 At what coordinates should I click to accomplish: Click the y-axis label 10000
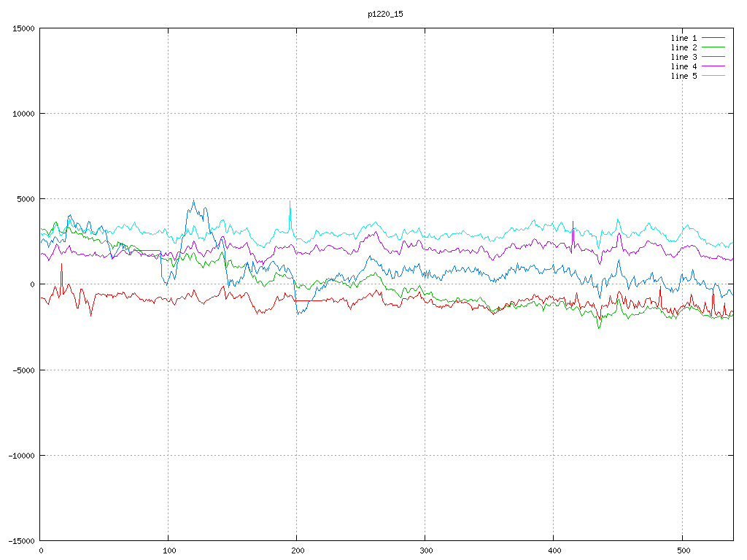(23, 114)
